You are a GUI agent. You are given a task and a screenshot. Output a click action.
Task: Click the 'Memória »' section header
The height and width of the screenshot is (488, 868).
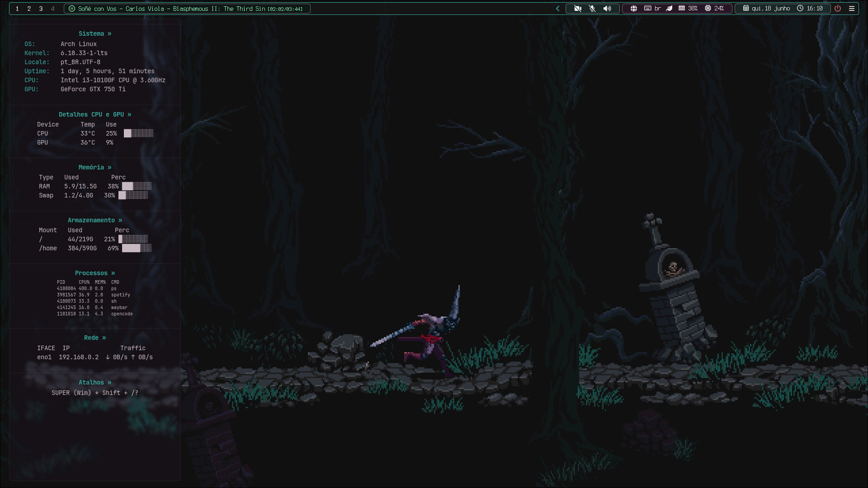tap(95, 167)
